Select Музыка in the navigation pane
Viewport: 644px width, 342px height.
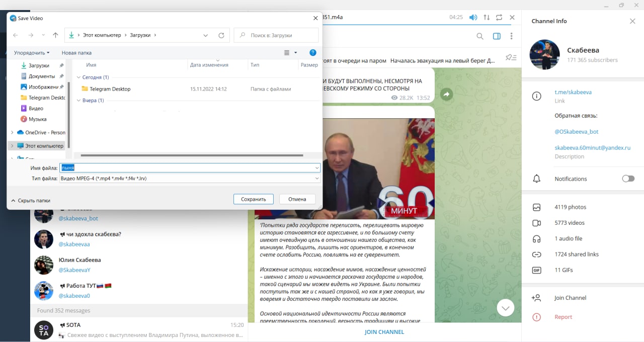37,119
